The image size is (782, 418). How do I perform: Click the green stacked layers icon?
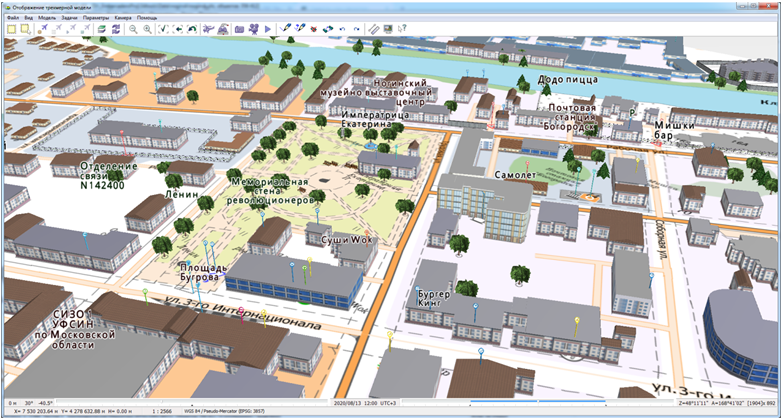coord(101,29)
